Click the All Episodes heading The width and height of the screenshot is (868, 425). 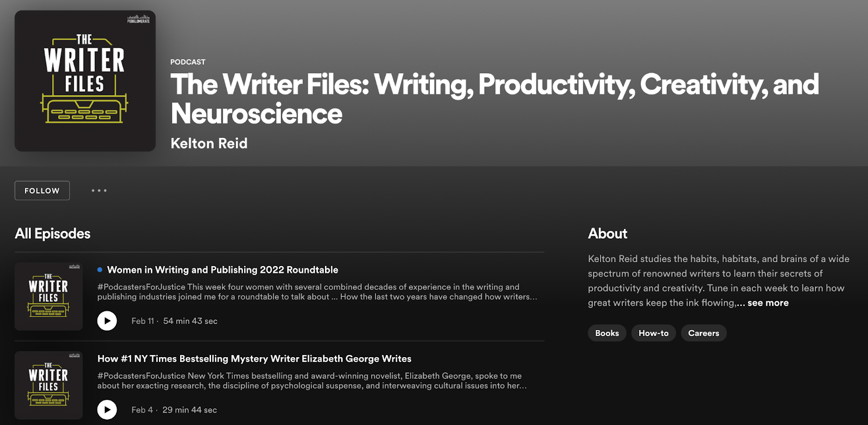(53, 234)
